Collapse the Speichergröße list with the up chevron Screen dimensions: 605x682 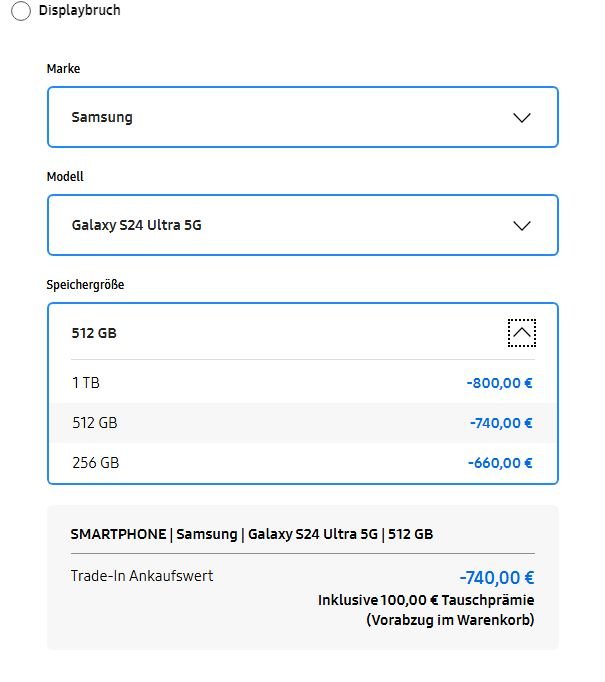coord(521,333)
